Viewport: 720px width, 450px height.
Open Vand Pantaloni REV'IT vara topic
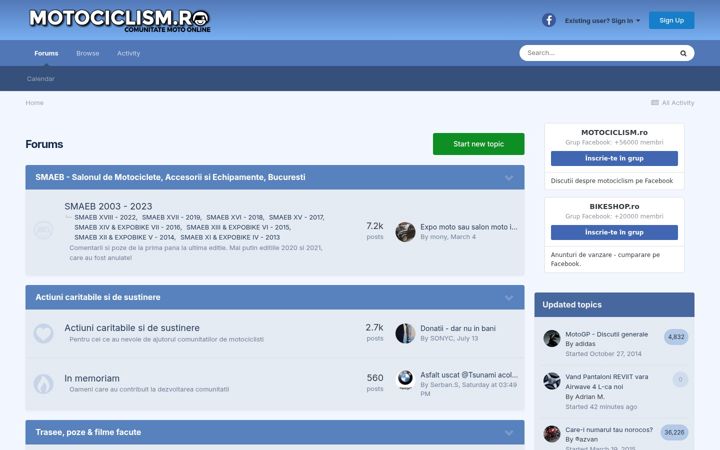click(x=607, y=382)
